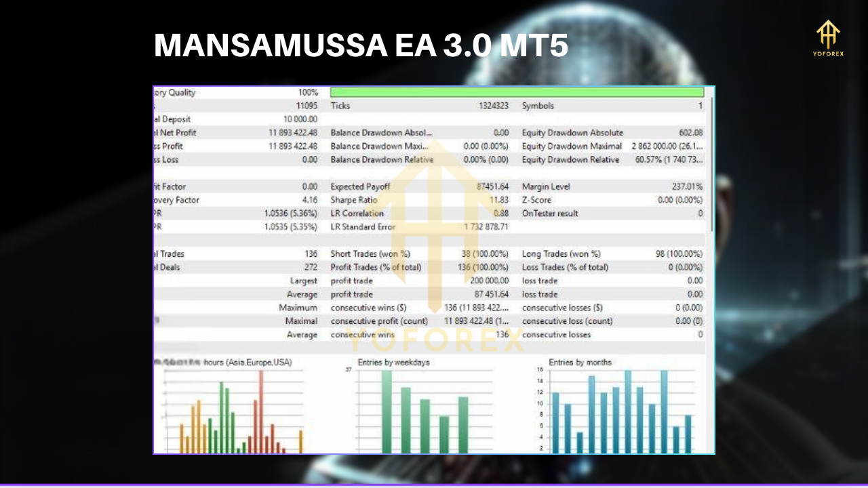Viewport: 868px width, 488px height.
Task: Click the Balance Drawdown Relative label
Action: [x=382, y=160]
